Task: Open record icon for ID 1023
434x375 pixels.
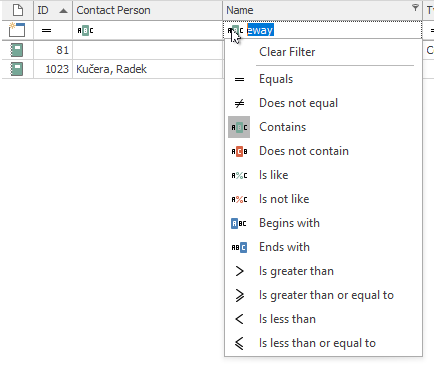Action: point(17,69)
